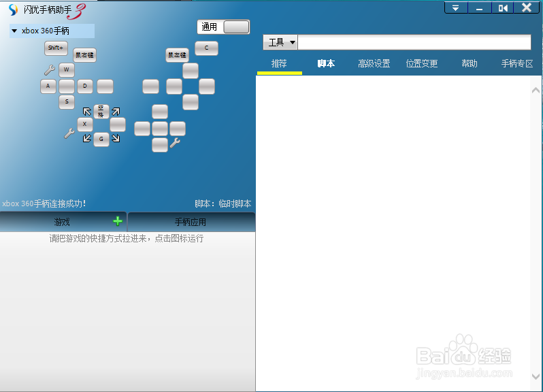The image size is (543, 392).
Task: Select the A direction key
Action: click(48, 86)
